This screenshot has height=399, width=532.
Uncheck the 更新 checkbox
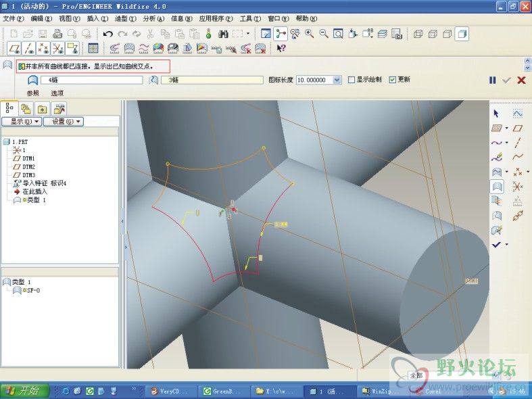[x=393, y=80]
